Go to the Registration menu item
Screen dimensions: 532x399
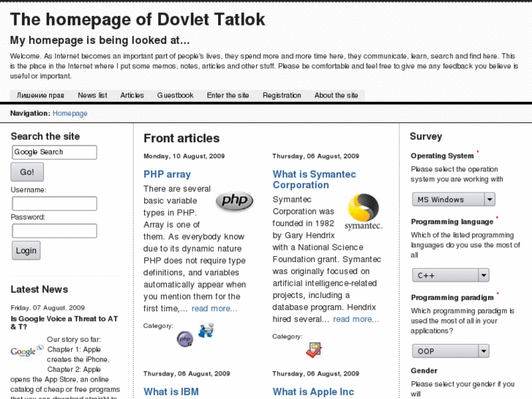click(282, 95)
